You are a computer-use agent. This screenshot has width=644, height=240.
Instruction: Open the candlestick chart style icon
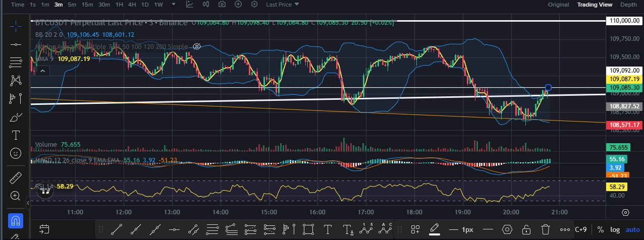tap(206, 5)
